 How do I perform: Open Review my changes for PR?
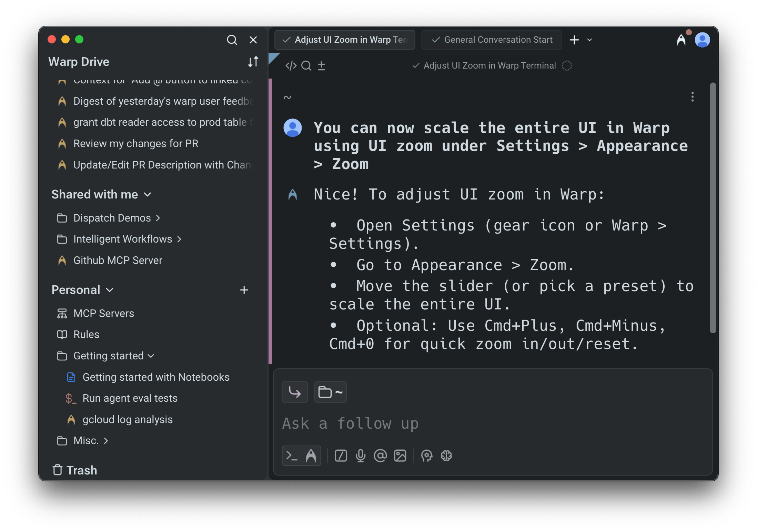136,144
